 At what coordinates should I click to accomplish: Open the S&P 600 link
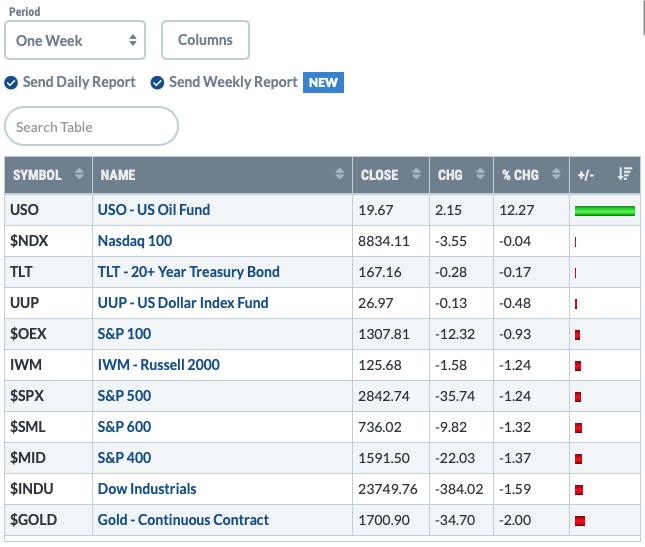point(124,427)
